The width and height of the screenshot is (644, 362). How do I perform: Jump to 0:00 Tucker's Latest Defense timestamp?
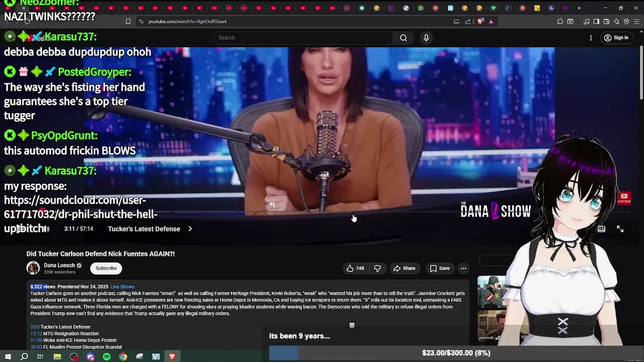(x=35, y=327)
